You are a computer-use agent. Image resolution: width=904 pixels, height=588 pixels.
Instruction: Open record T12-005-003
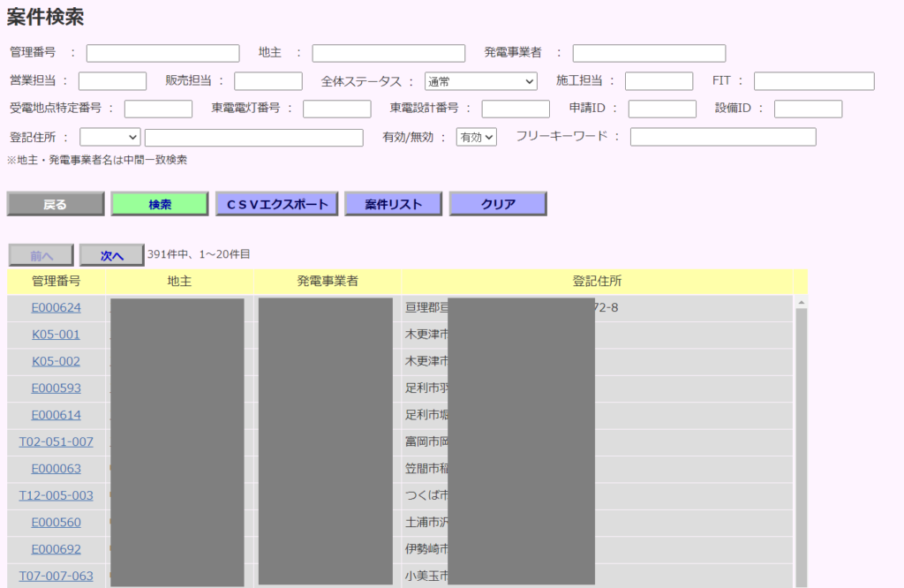tap(56, 495)
